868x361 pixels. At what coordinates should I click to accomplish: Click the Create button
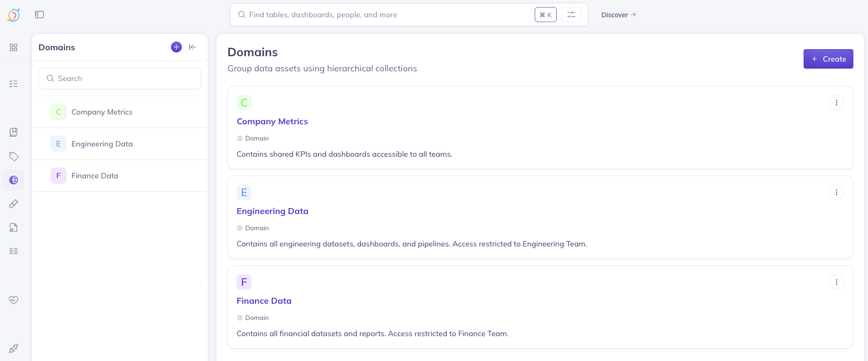[x=828, y=59]
